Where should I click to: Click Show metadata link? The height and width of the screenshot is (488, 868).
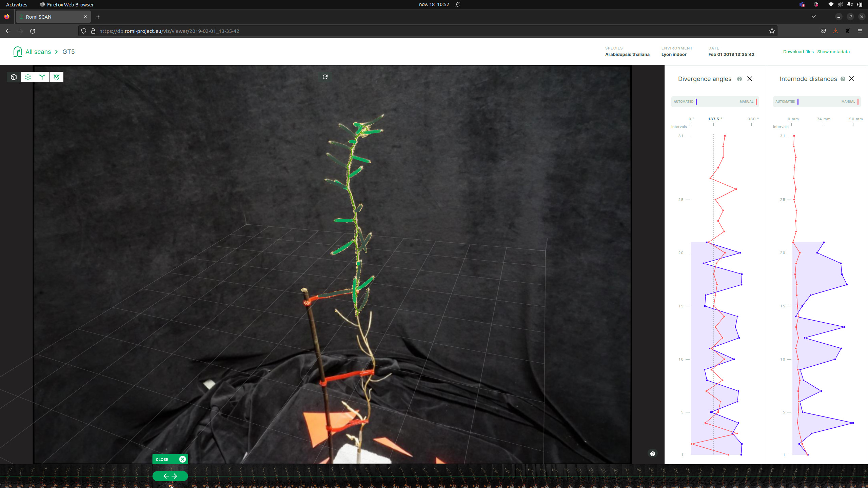point(833,52)
